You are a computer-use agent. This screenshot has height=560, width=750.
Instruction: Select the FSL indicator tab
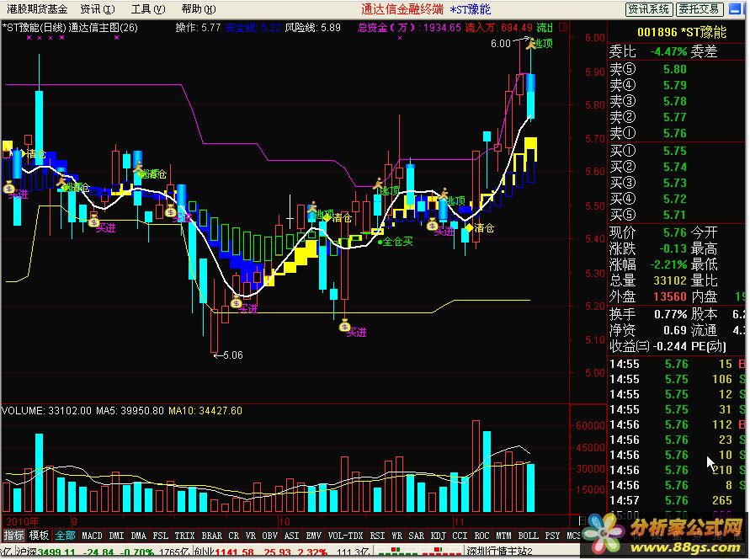point(160,536)
